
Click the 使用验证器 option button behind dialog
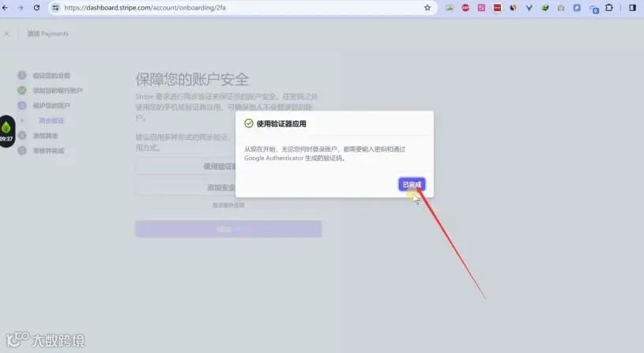(x=186, y=167)
